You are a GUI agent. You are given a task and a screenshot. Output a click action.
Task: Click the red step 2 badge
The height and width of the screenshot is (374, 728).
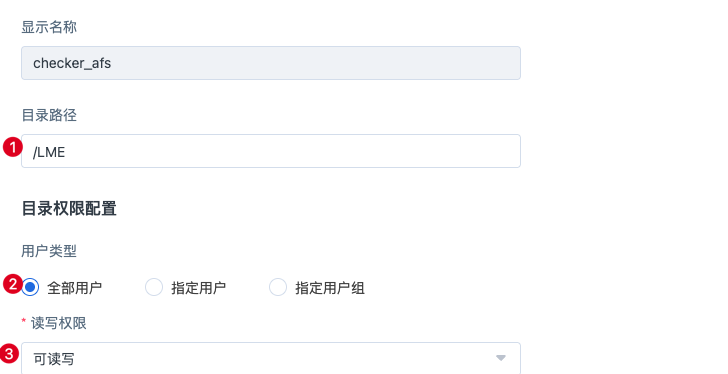13,284
